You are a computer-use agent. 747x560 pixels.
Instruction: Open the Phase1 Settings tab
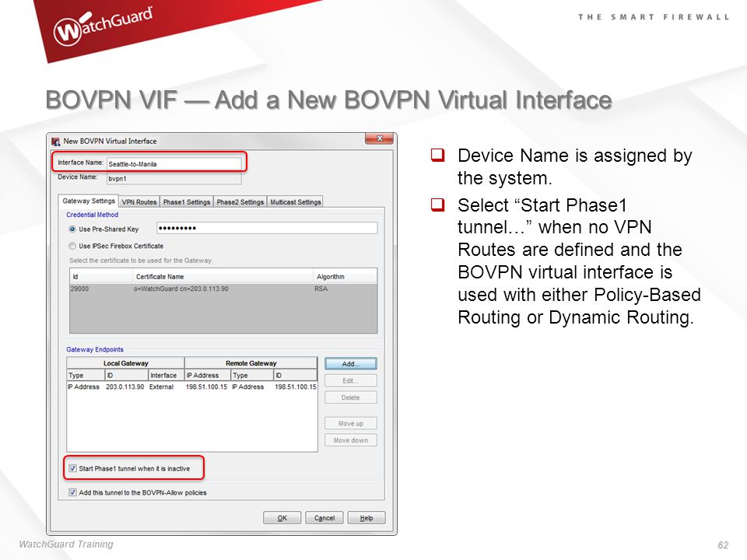point(186,202)
